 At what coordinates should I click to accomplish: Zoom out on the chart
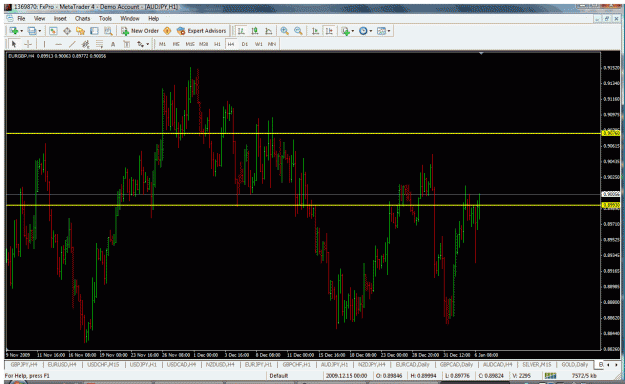tap(298, 31)
